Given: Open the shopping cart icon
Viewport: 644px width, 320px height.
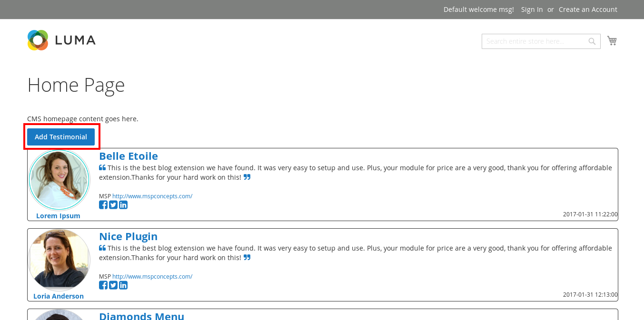Looking at the screenshot, I should point(612,41).
